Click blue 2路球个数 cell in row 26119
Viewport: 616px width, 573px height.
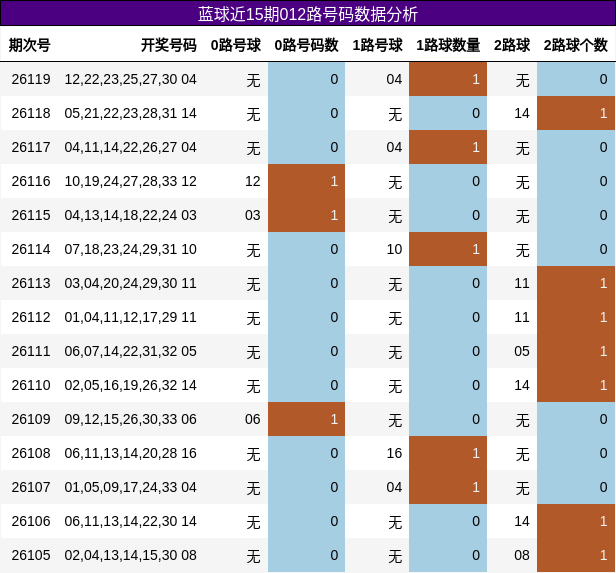[576, 79]
